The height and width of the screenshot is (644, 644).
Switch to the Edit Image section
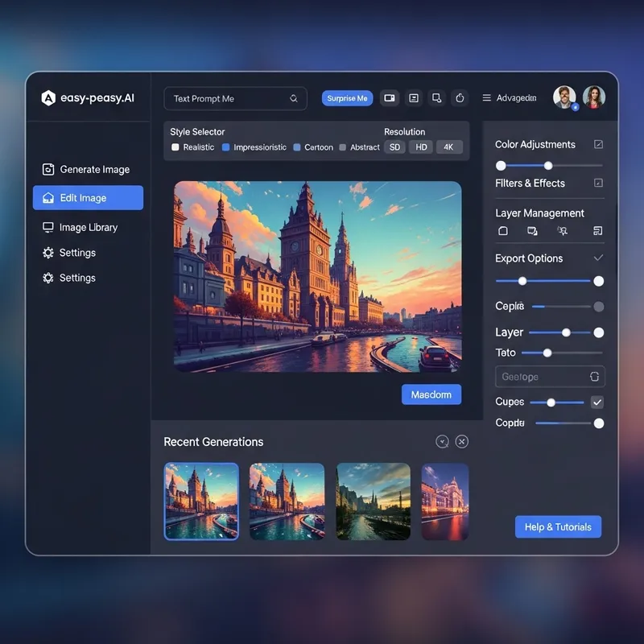[87, 197]
